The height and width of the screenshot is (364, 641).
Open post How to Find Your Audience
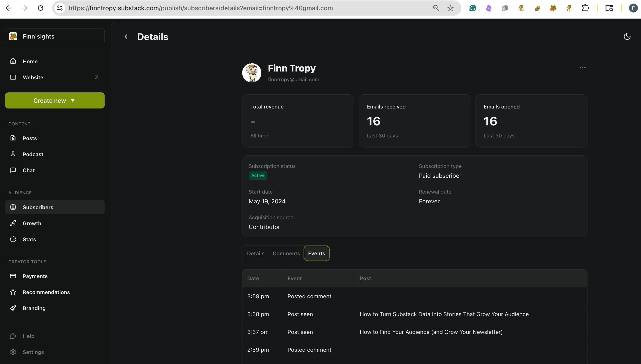pos(431,332)
